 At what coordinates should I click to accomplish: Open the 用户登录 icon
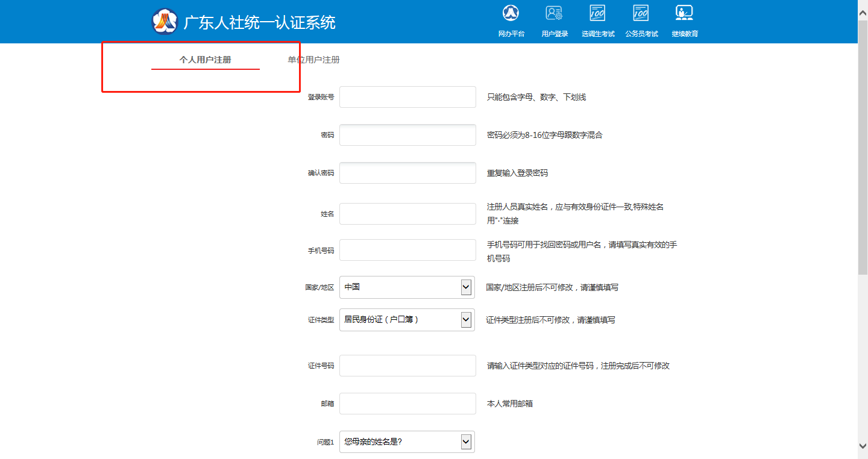(x=554, y=13)
